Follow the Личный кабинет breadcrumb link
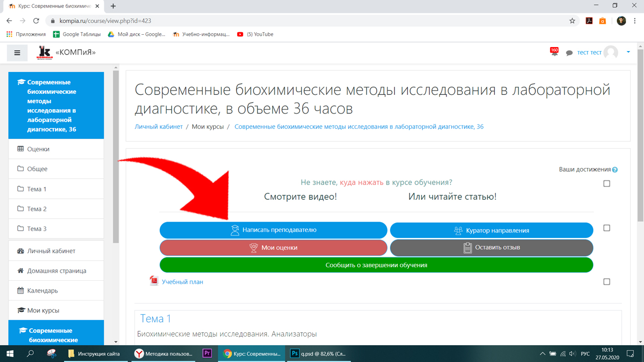Screen dimensions: 644x362 (159, 126)
